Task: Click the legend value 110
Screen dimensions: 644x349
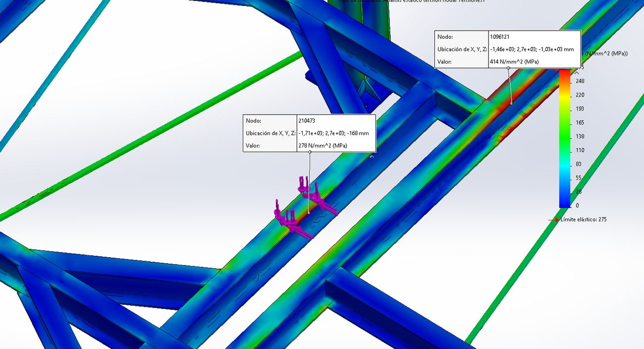Action: [x=580, y=150]
